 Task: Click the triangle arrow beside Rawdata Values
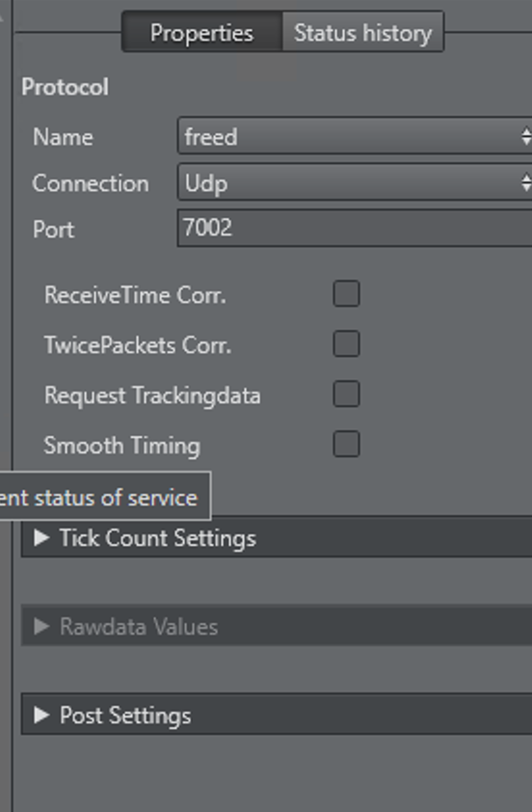click(x=40, y=627)
